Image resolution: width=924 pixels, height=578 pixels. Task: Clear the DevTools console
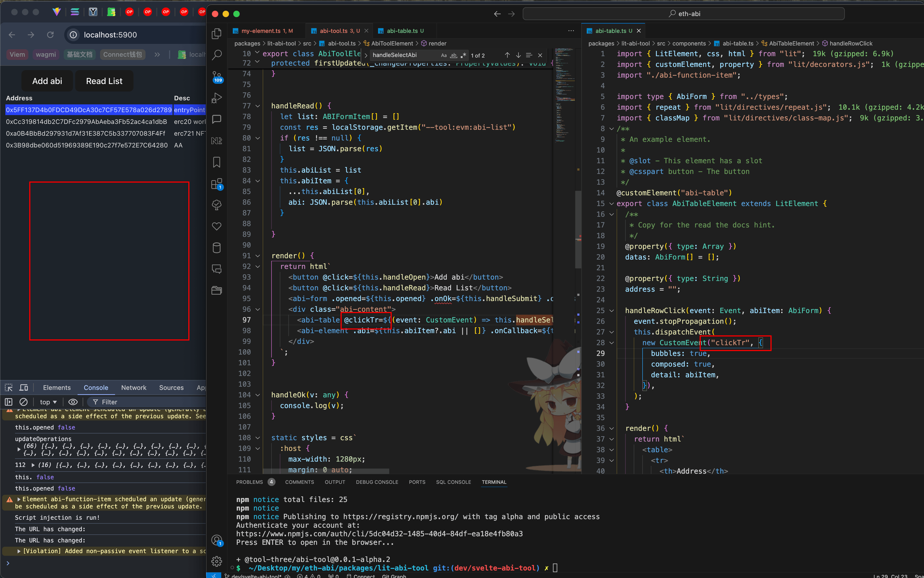(23, 402)
